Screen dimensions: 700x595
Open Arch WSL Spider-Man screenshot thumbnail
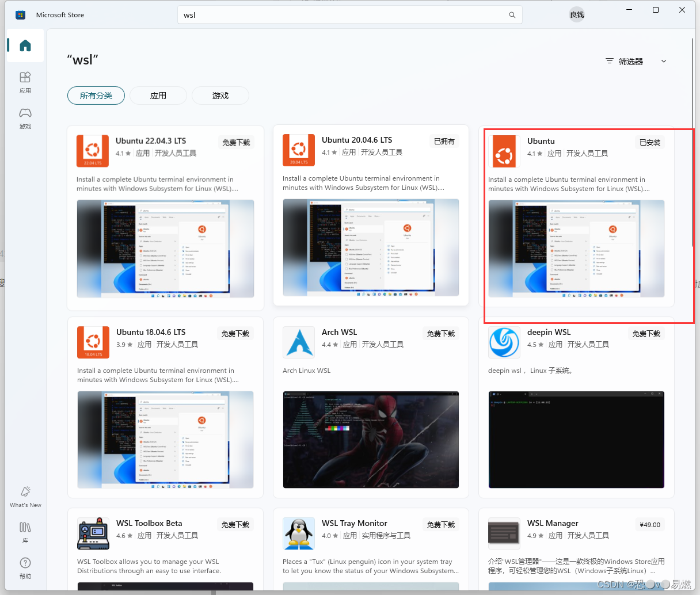371,440
